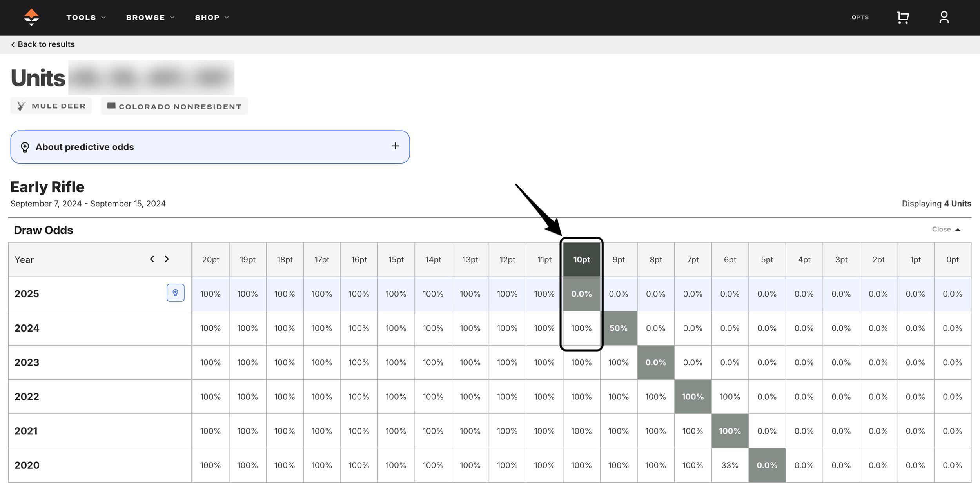Click the Back to results link

[43, 44]
